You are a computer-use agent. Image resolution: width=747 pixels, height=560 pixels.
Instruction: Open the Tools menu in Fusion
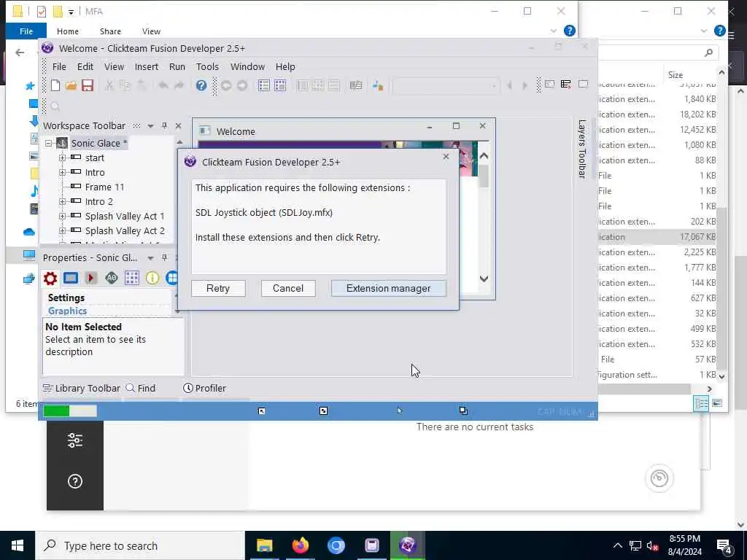click(207, 66)
